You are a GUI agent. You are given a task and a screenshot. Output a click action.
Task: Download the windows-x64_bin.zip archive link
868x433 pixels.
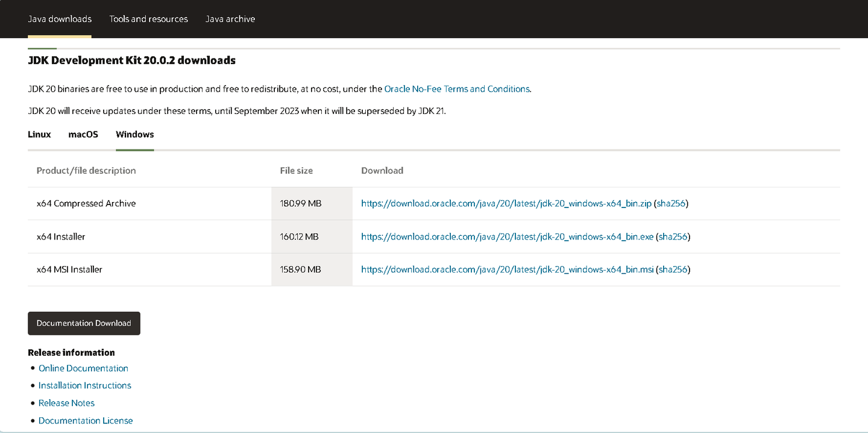506,204
